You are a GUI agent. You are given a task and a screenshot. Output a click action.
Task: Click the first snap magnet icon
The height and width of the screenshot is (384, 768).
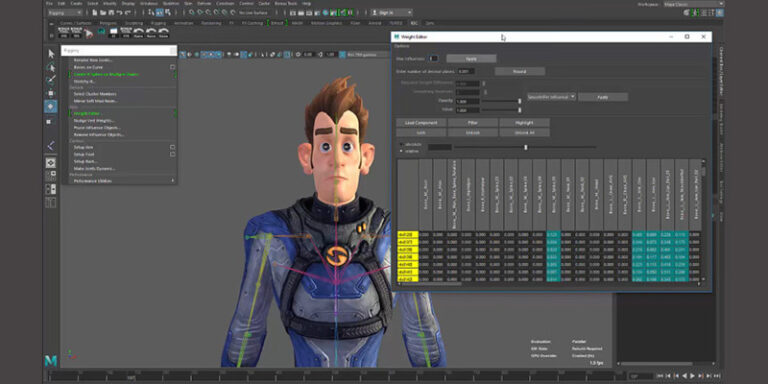click(x=192, y=12)
